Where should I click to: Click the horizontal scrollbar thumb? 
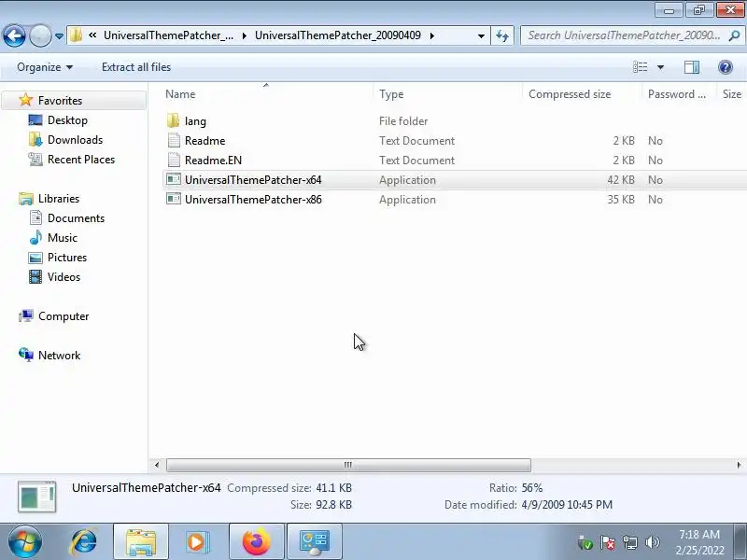click(348, 465)
